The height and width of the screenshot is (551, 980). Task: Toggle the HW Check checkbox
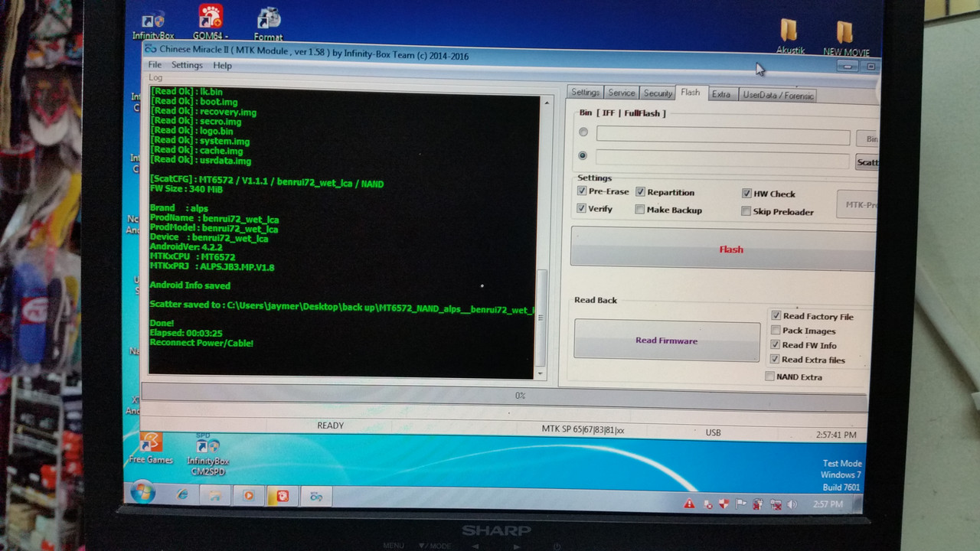point(746,194)
